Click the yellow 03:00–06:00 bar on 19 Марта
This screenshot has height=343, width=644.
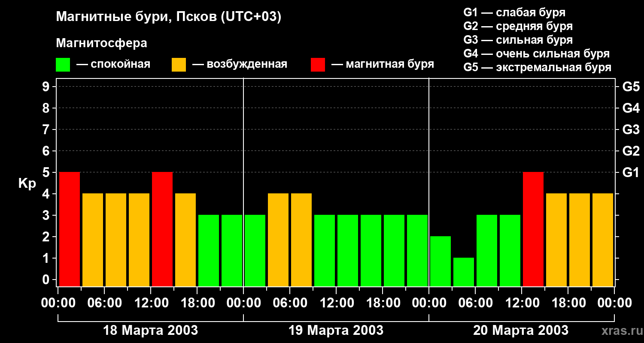tap(278, 240)
